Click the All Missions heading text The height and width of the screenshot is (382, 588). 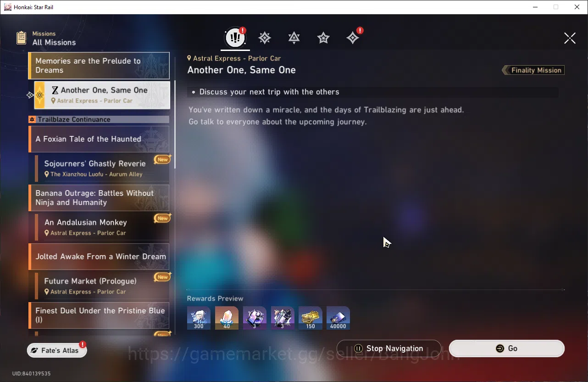(54, 42)
